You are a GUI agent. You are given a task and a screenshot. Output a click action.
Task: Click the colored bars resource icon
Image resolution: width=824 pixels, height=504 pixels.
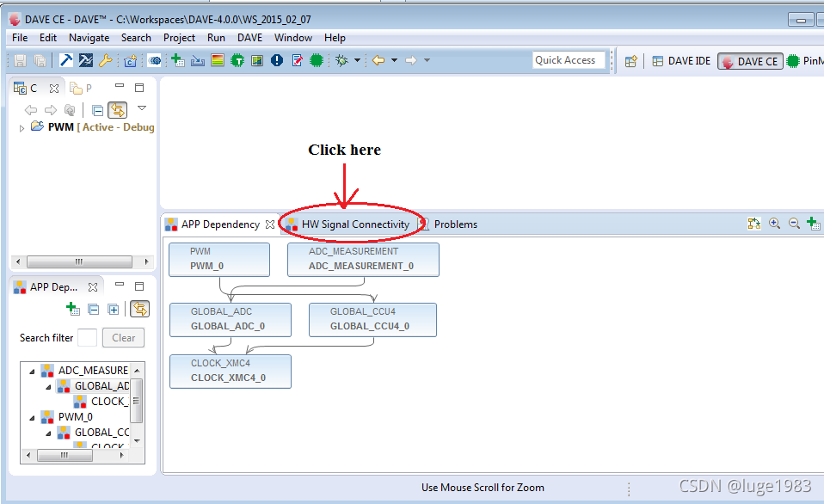(x=218, y=60)
